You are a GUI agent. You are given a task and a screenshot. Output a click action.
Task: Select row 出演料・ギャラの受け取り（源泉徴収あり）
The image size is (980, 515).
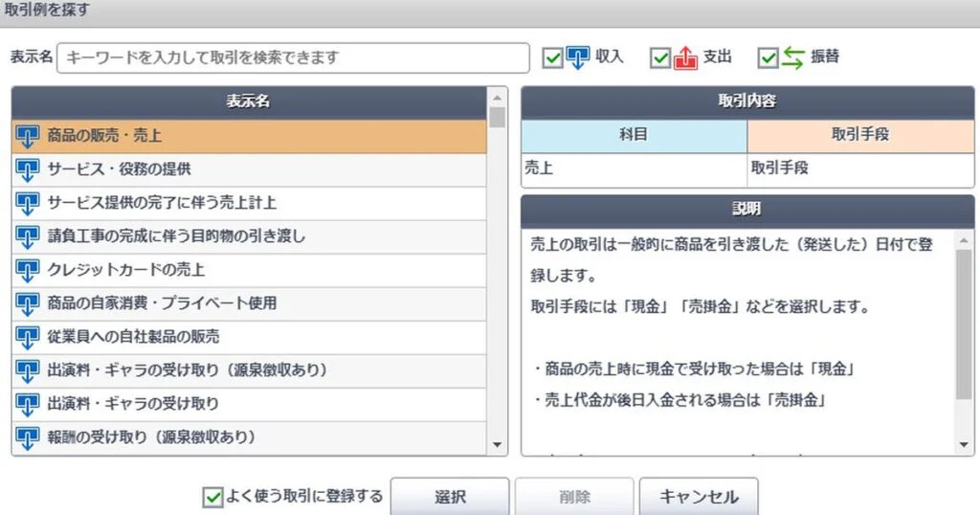coord(249,370)
